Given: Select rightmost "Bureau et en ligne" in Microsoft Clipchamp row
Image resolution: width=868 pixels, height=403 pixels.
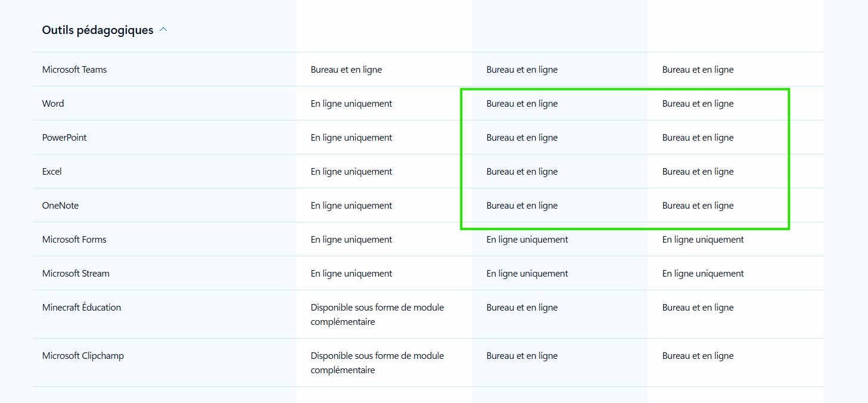Looking at the screenshot, I should 698,356.
